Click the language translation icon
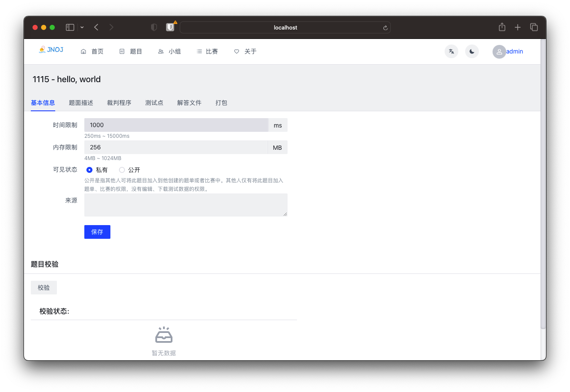 pos(451,51)
